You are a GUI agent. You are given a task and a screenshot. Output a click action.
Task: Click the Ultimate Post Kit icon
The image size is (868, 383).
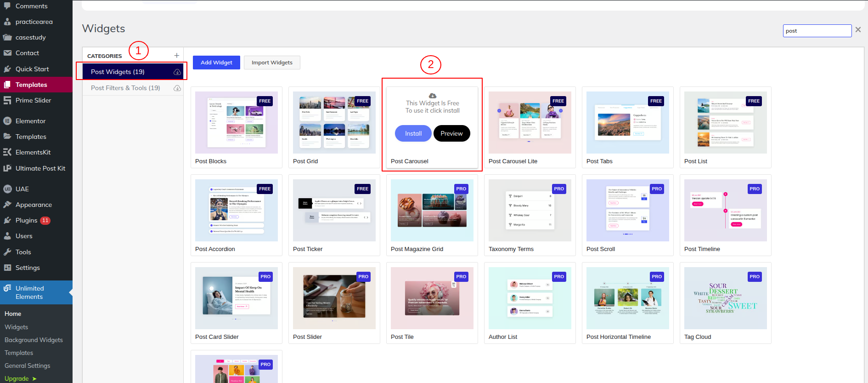pyautogui.click(x=7, y=168)
